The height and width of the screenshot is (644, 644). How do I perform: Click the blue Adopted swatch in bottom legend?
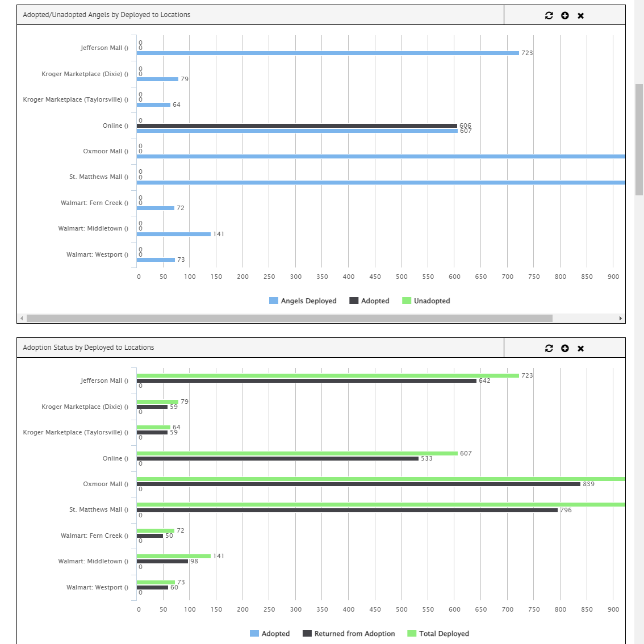coord(254,634)
